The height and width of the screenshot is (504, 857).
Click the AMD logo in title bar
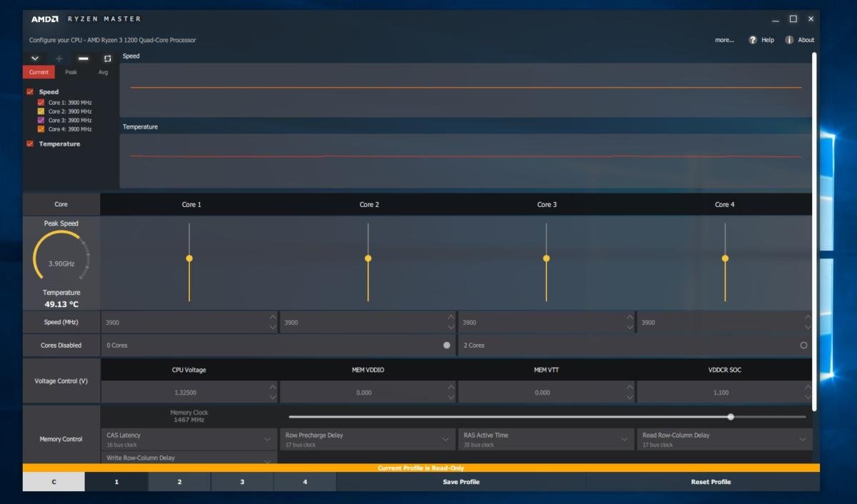pos(45,19)
